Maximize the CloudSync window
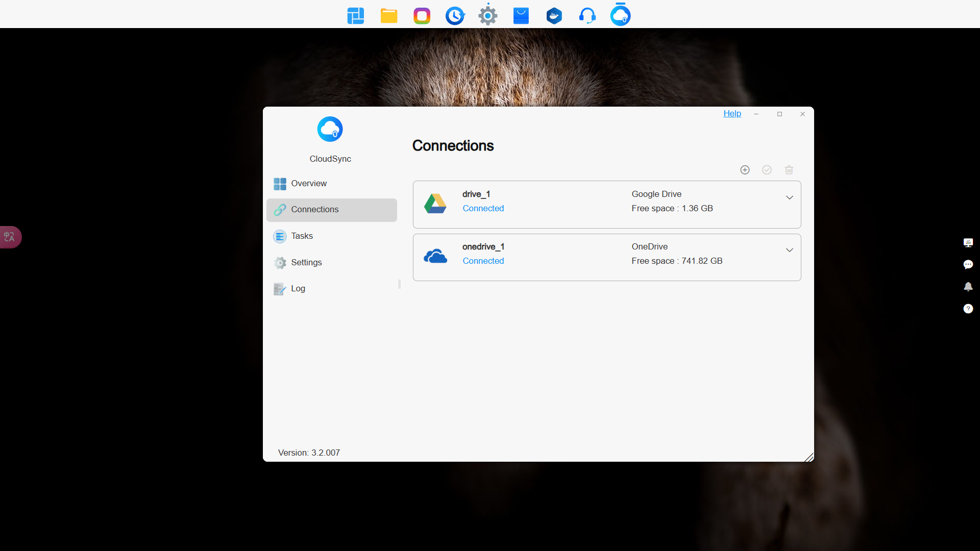 779,114
